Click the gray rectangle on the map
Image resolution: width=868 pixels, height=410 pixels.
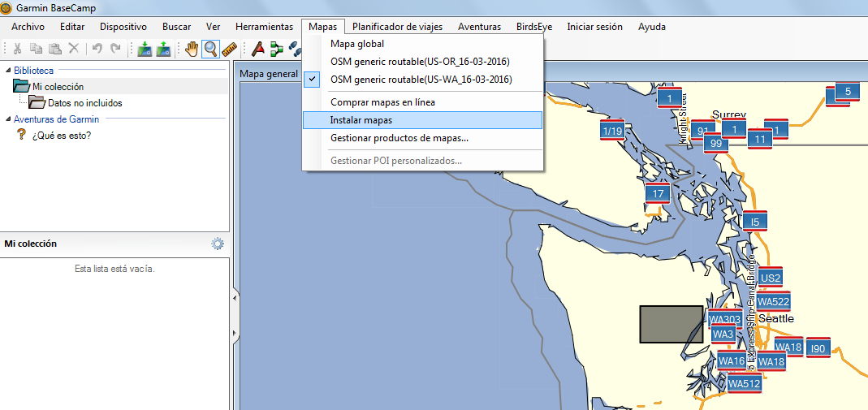point(672,324)
